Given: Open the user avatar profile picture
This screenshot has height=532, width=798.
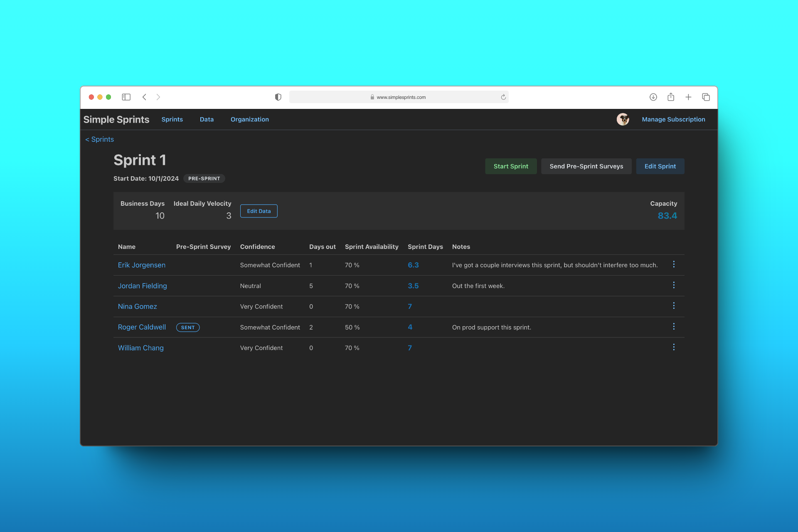Looking at the screenshot, I should (623, 119).
